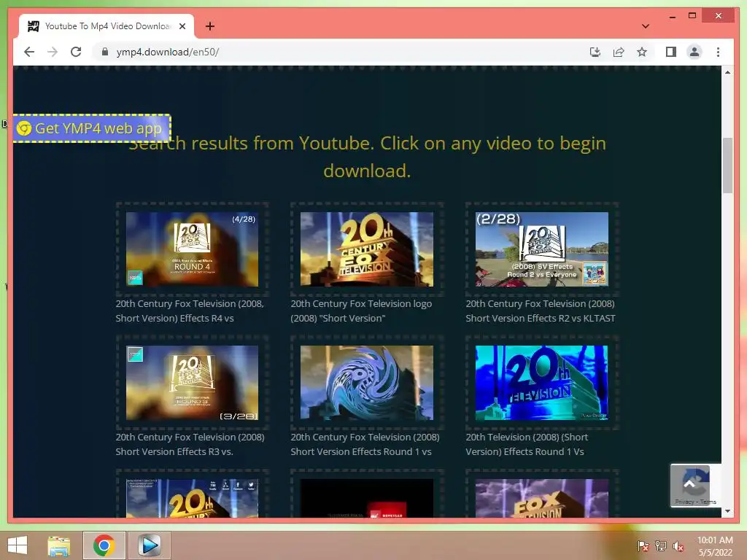Click the browser forward arrow

coord(53,52)
